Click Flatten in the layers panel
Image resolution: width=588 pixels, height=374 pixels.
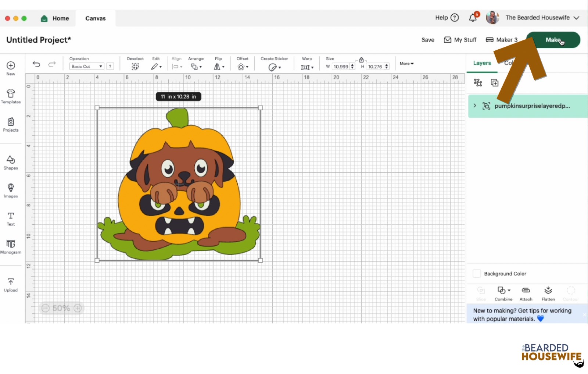[x=548, y=293]
